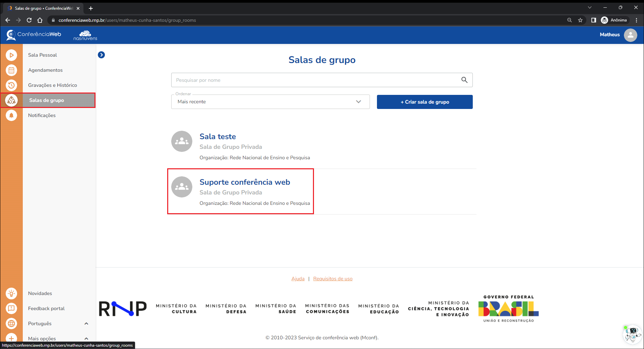Expand the Português language chevron
The width and height of the screenshot is (644, 349).
86,324
